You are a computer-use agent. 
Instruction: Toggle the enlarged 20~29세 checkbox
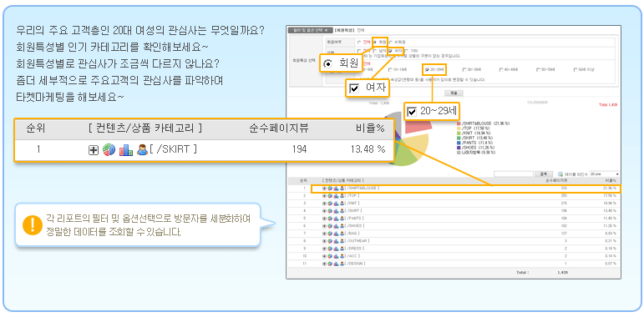point(412,111)
